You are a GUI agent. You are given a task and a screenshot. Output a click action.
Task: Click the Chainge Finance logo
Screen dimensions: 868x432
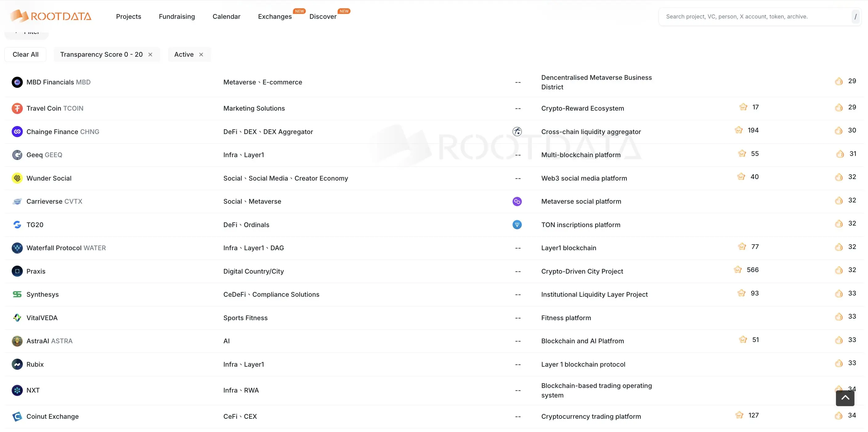point(17,132)
